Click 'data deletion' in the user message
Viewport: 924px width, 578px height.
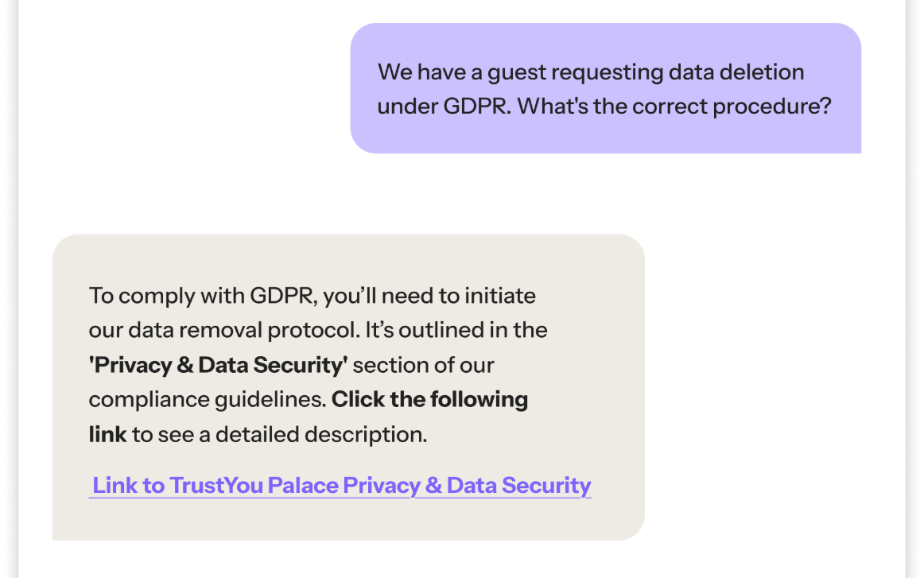(736, 72)
